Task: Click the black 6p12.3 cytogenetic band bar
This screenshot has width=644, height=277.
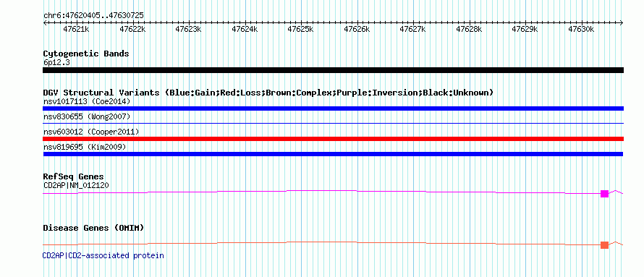Action: (333, 70)
